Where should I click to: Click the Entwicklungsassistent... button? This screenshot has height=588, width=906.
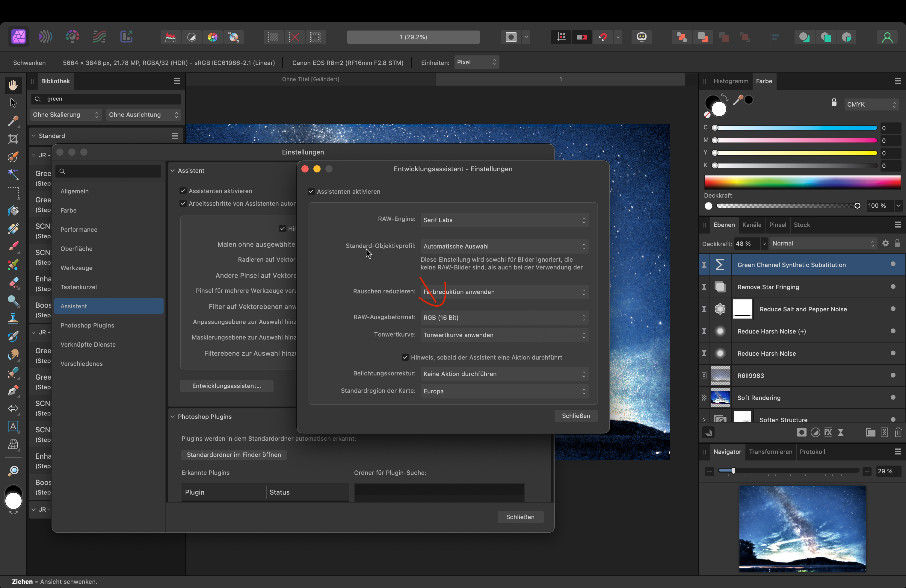coord(226,386)
